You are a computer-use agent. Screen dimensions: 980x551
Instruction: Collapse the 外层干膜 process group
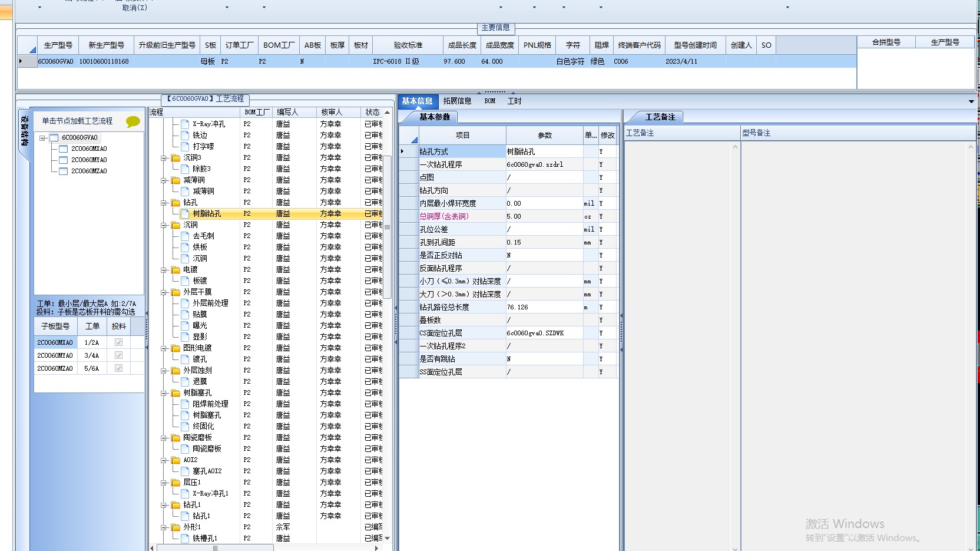(x=164, y=292)
